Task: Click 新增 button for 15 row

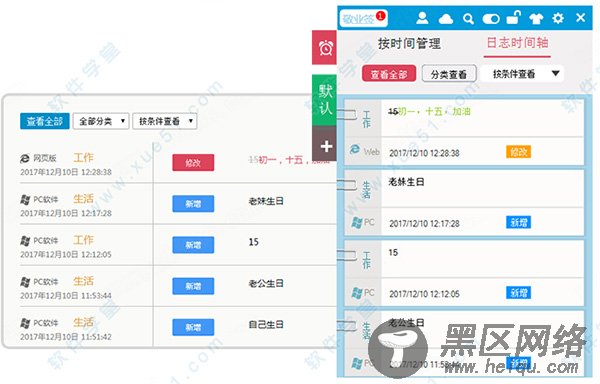Action: pyautogui.click(x=193, y=245)
